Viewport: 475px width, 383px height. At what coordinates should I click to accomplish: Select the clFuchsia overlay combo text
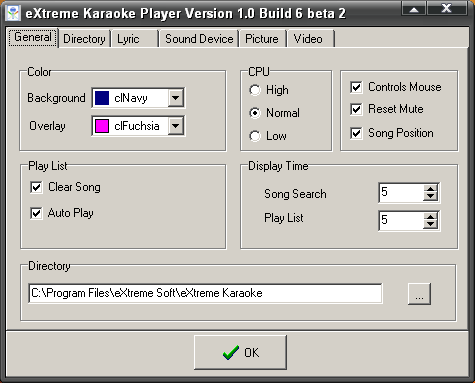pyautogui.click(x=137, y=126)
